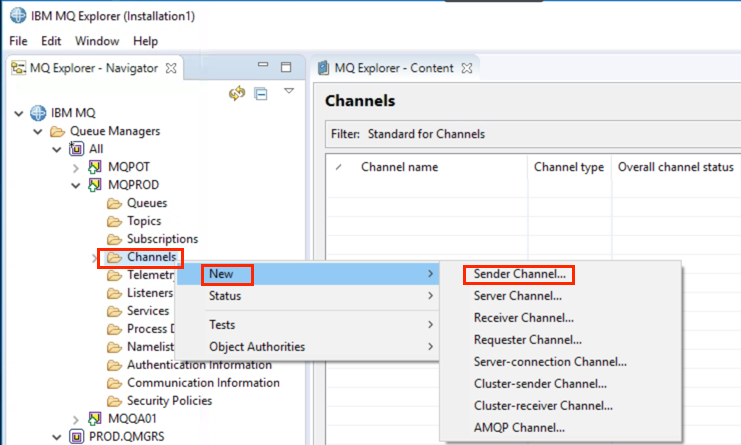Click the MQ Explorer - Content tab icon
The image size is (741, 445).
pyautogui.click(x=324, y=68)
